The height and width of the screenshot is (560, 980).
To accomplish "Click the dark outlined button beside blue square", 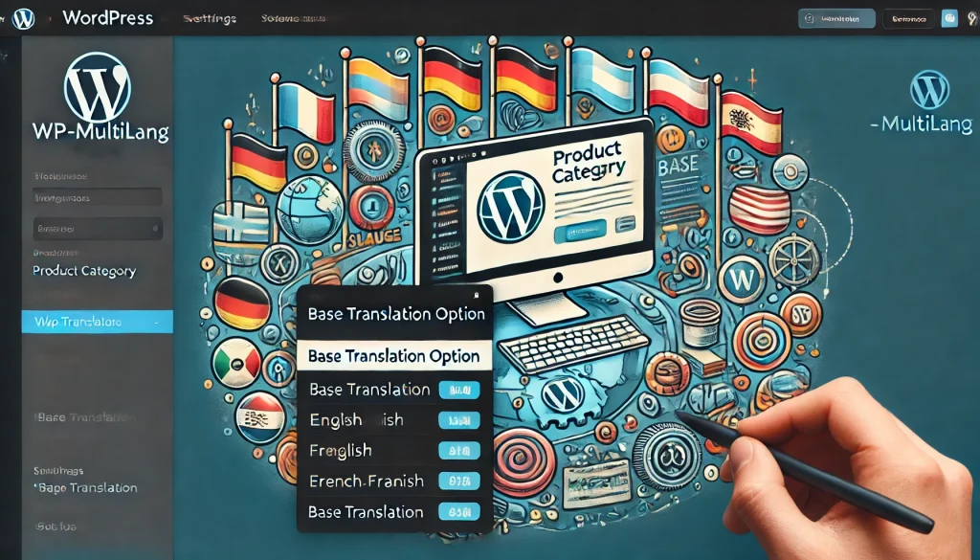I will pos(909,19).
